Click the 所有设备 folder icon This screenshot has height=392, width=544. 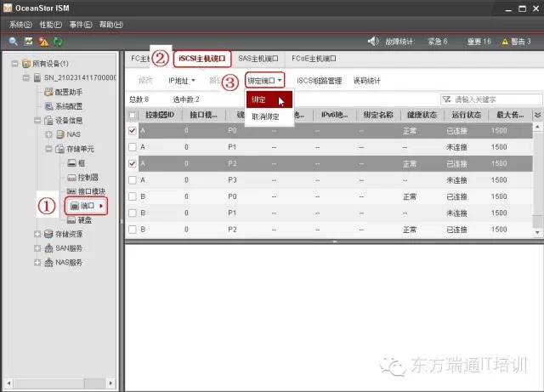tap(26, 64)
